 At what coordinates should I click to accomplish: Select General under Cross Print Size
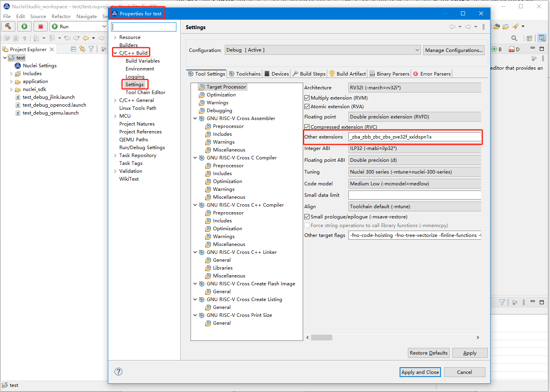(x=222, y=323)
